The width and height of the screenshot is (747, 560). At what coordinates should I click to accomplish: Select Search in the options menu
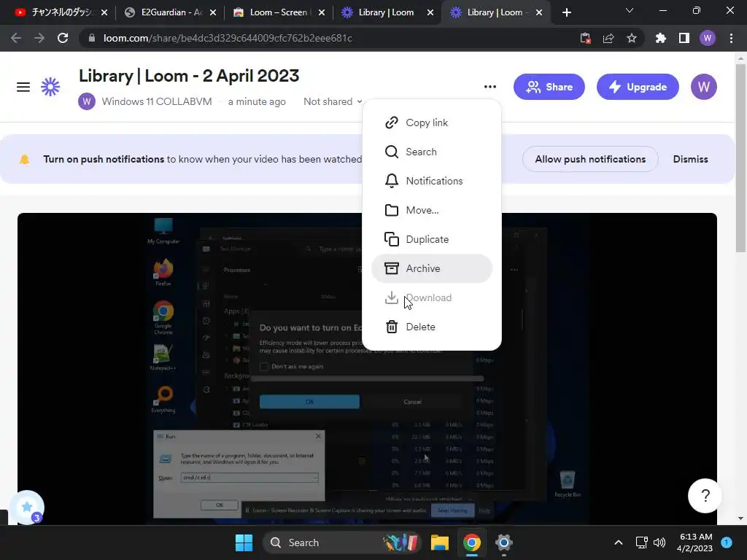tap(432, 152)
